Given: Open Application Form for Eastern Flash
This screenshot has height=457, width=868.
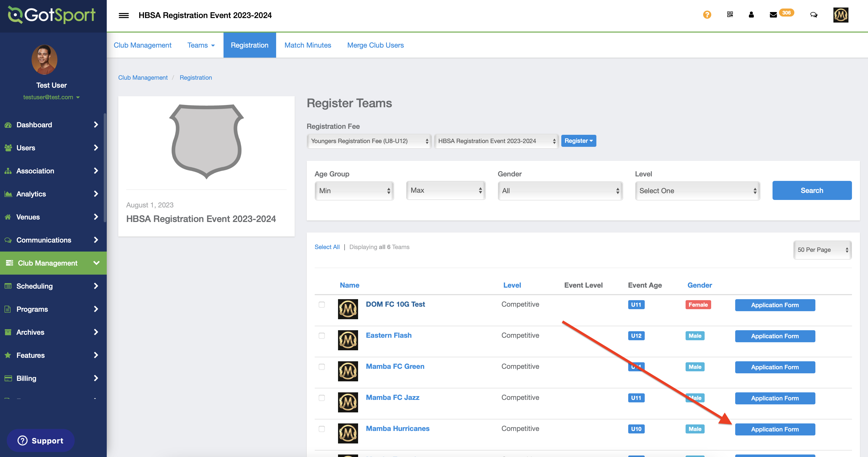Looking at the screenshot, I should [775, 336].
